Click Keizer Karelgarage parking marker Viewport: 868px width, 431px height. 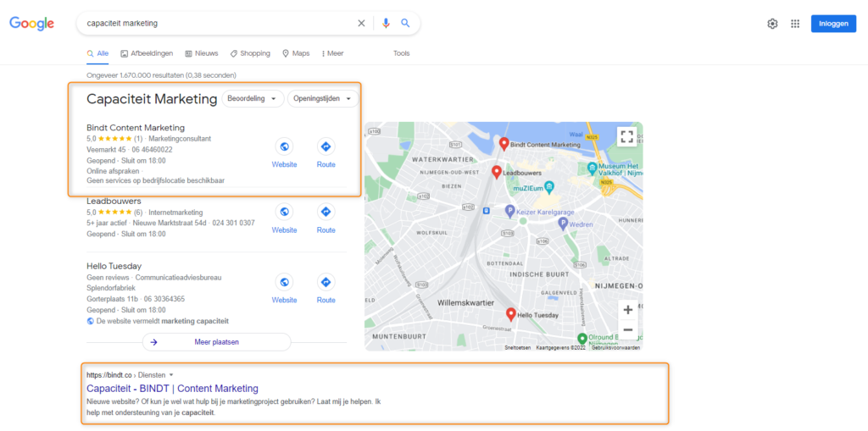pos(509,211)
